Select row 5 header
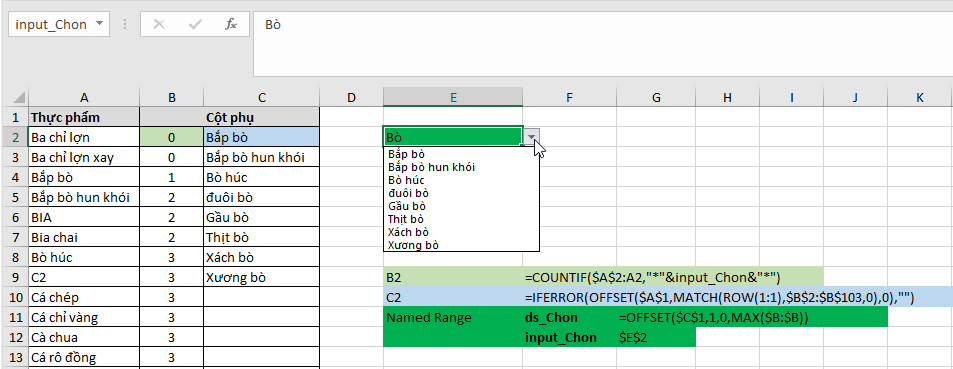953x369 pixels. point(15,198)
